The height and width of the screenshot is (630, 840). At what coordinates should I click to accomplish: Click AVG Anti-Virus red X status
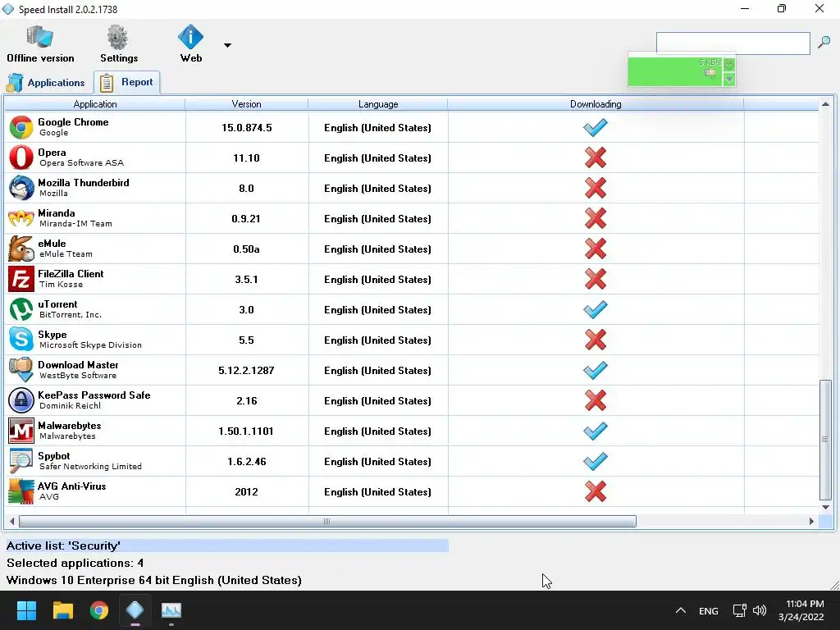596,492
